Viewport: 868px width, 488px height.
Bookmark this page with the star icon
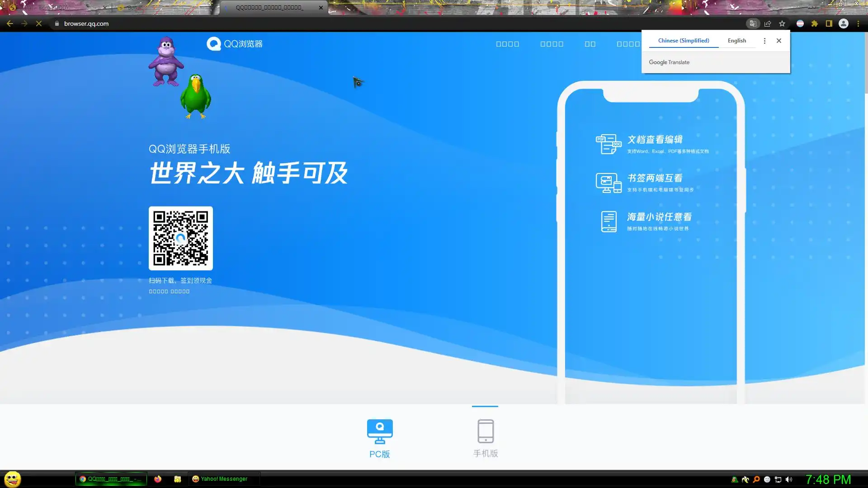click(782, 23)
